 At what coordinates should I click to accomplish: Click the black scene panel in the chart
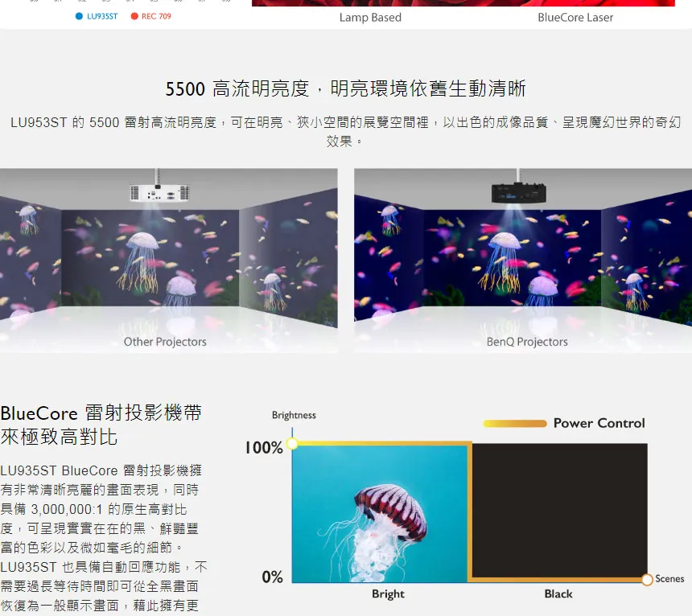coord(558,510)
